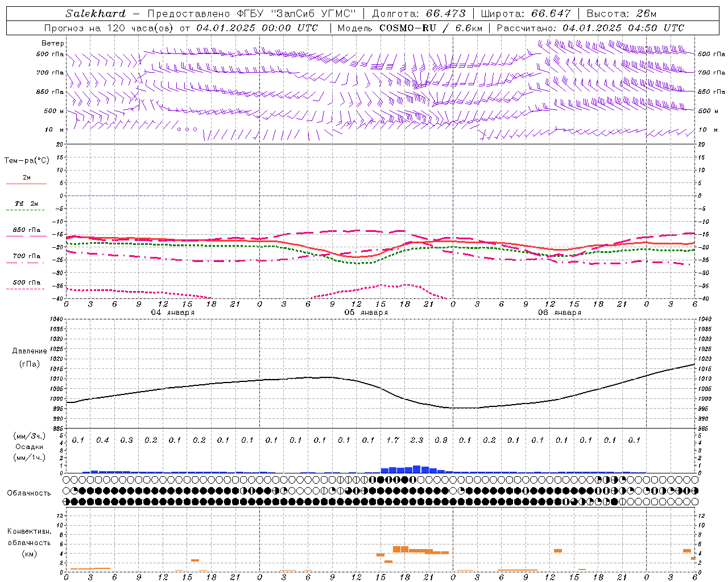Click the tallest orange convective cloud bar

tap(400, 549)
